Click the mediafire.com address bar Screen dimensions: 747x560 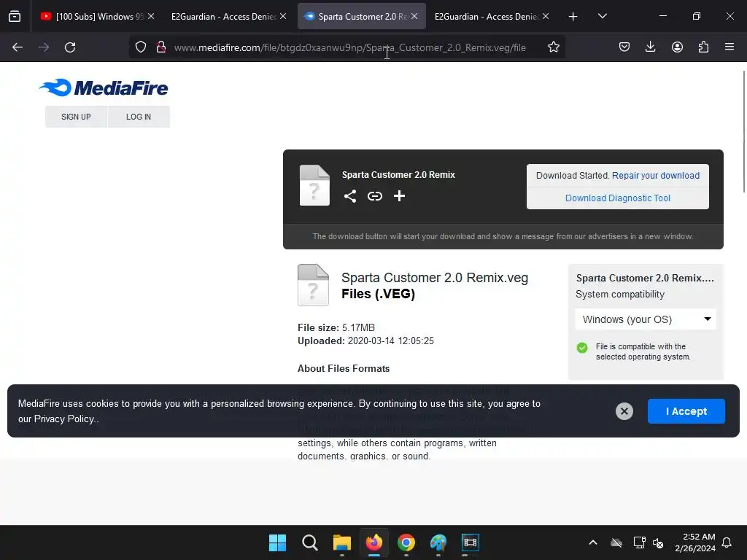(x=349, y=47)
